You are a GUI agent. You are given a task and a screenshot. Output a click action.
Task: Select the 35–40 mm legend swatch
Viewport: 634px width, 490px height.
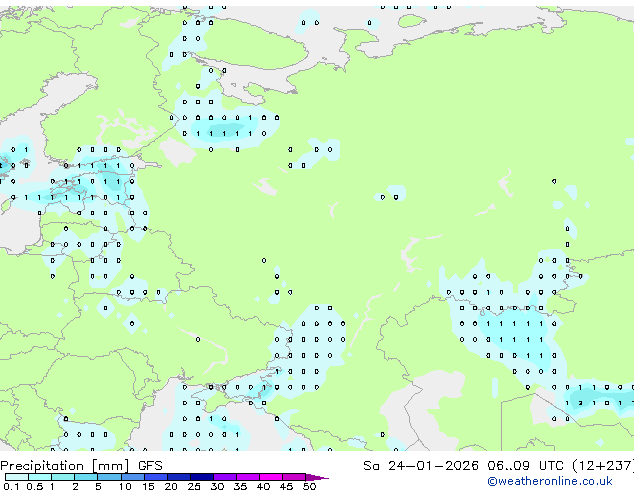[x=248, y=477]
